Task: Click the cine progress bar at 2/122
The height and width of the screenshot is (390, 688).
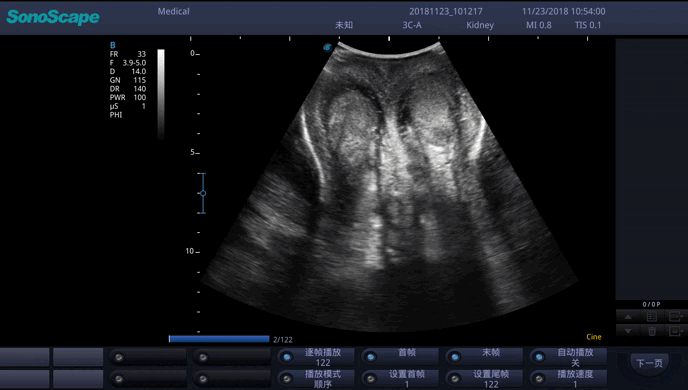Action: coord(219,339)
